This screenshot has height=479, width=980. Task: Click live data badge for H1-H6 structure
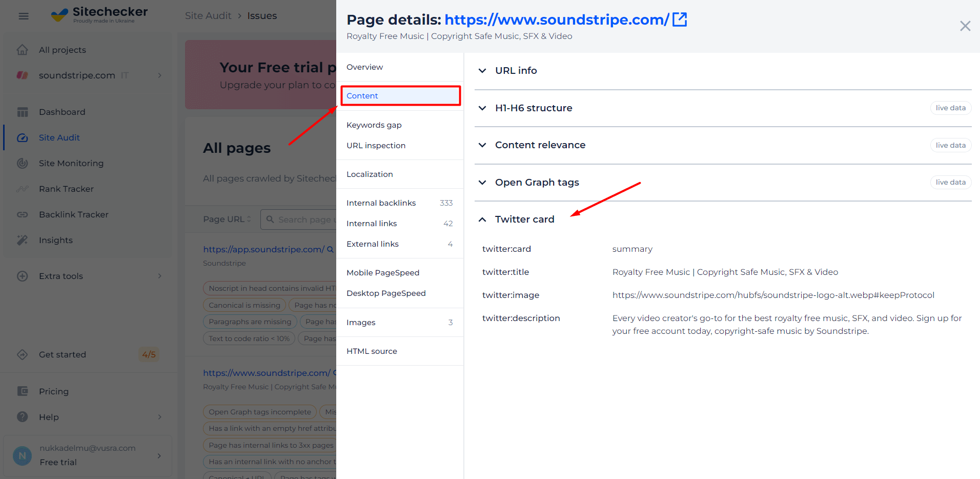(x=951, y=108)
